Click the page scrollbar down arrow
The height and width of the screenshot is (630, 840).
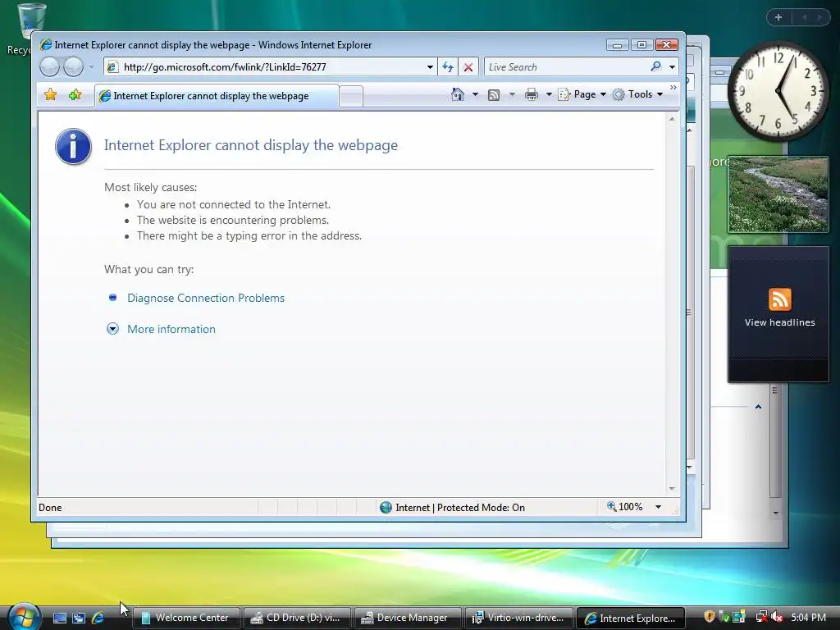672,489
